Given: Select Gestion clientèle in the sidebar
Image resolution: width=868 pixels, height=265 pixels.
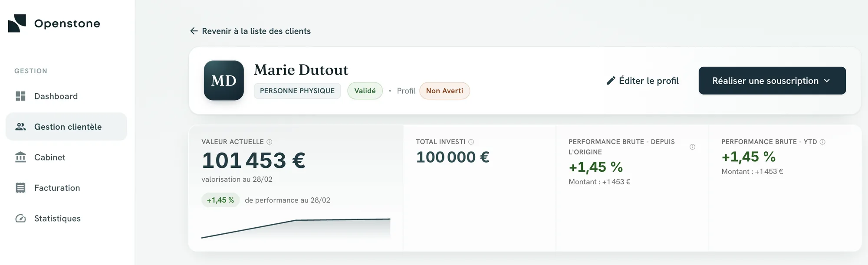Looking at the screenshot, I should pyautogui.click(x=66, y=127).
